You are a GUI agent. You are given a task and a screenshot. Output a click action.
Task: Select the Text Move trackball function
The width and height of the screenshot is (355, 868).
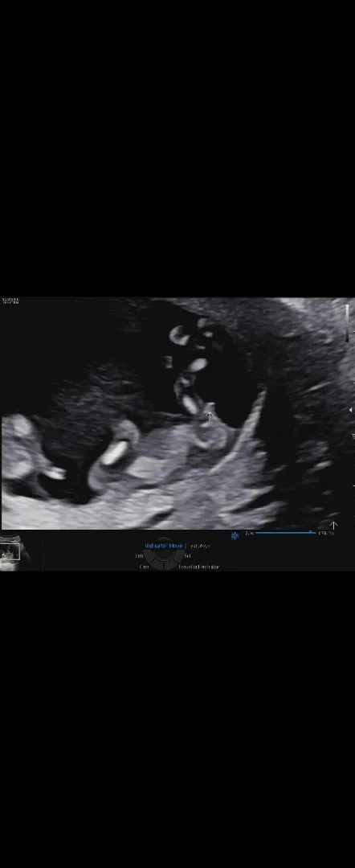[199, 546]
